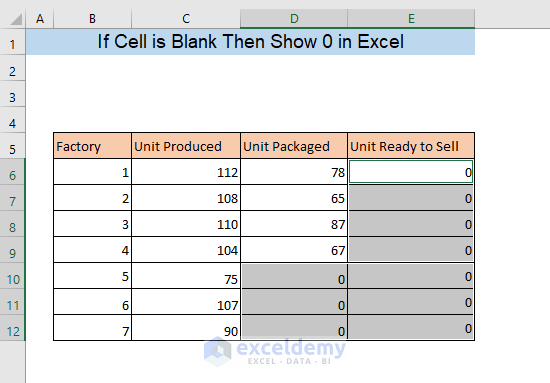Click Factory cell containing 3
The image size is (550, 383).
tap(93, 224)
